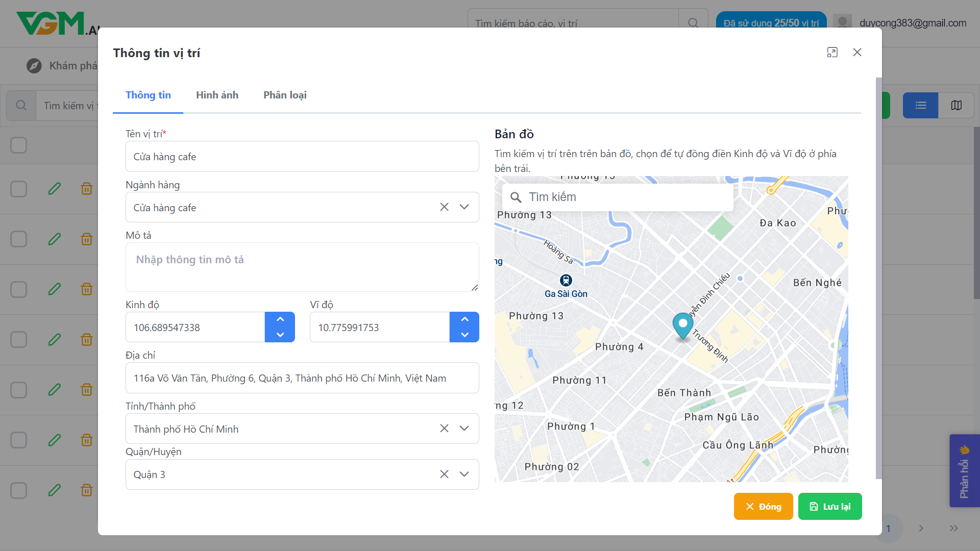Click the expand dialog icon
The image size is (980, 551).
[832, 53]
